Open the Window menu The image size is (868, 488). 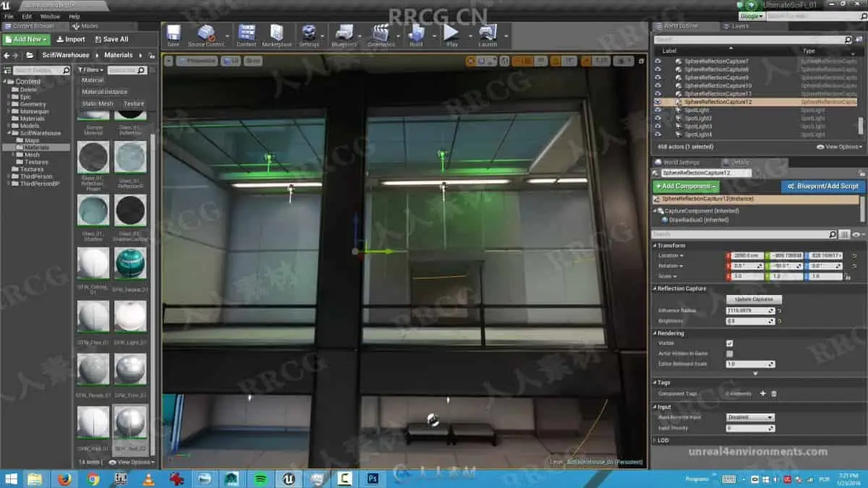click(x=50, y=16)
